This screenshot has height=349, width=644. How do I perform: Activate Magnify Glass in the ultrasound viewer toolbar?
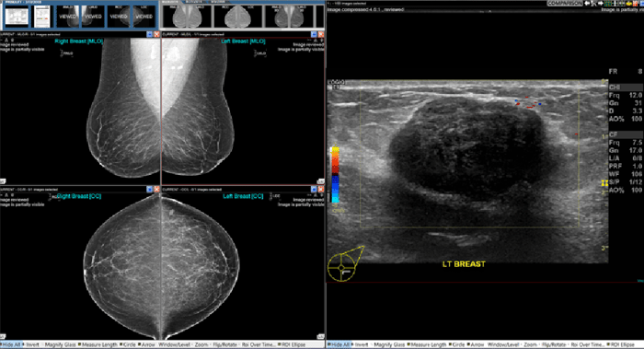(x=388, y=344)
